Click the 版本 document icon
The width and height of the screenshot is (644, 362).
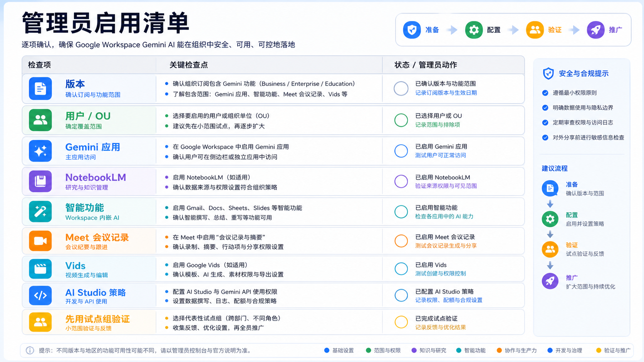coord(40,88)
